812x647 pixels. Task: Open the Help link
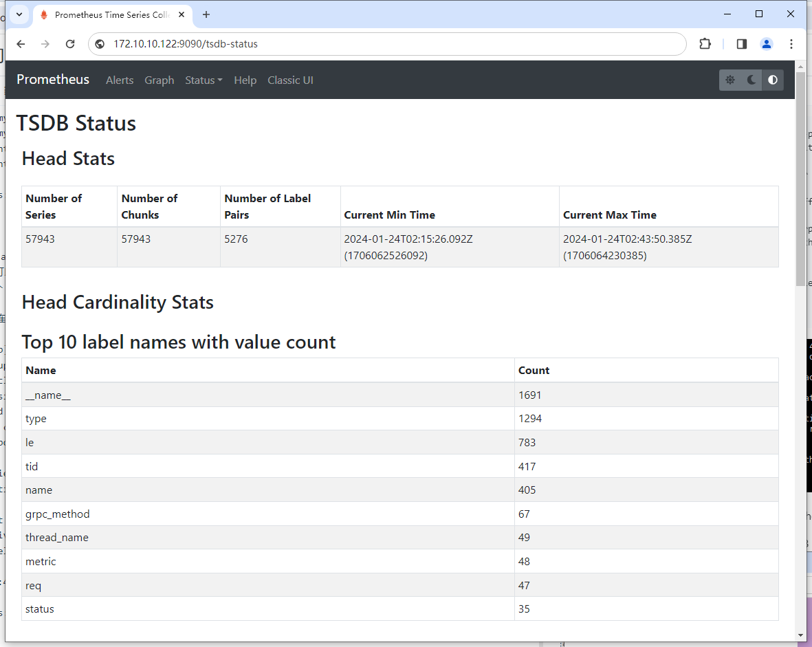point(245,80)
